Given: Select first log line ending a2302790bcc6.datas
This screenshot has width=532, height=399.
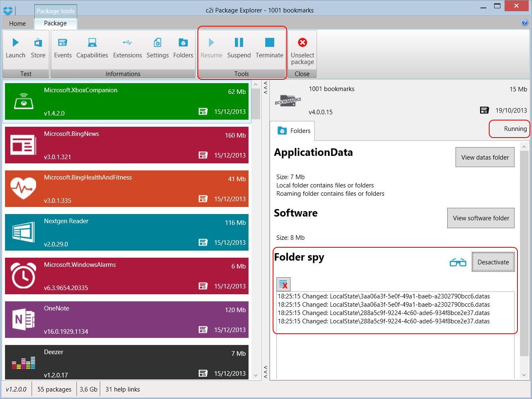Looking at the screenshot, I should (x=384, y=296).
